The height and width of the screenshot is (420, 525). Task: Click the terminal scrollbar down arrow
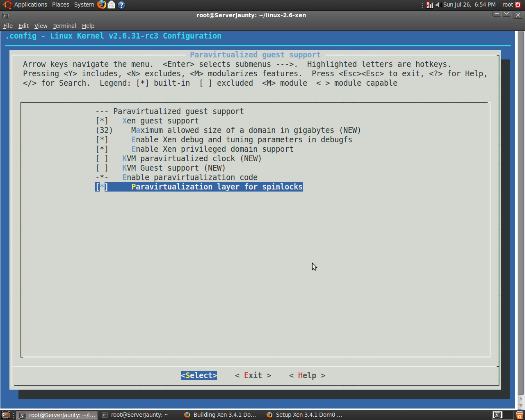pos(520,406)
